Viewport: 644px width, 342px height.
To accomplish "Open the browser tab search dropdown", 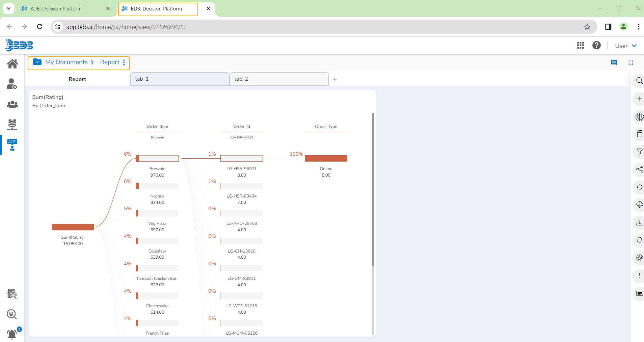I will (8, 8).
